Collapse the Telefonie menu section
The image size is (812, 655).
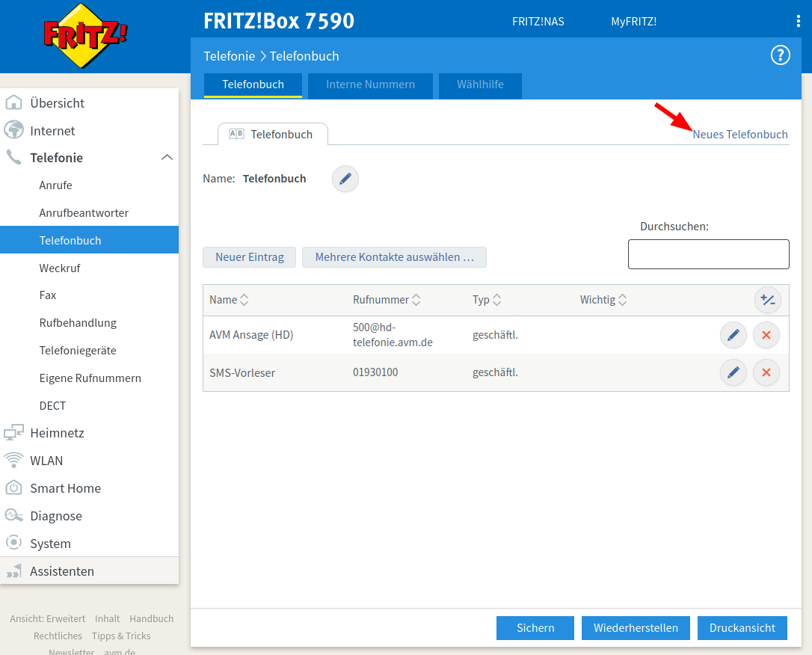167,158
